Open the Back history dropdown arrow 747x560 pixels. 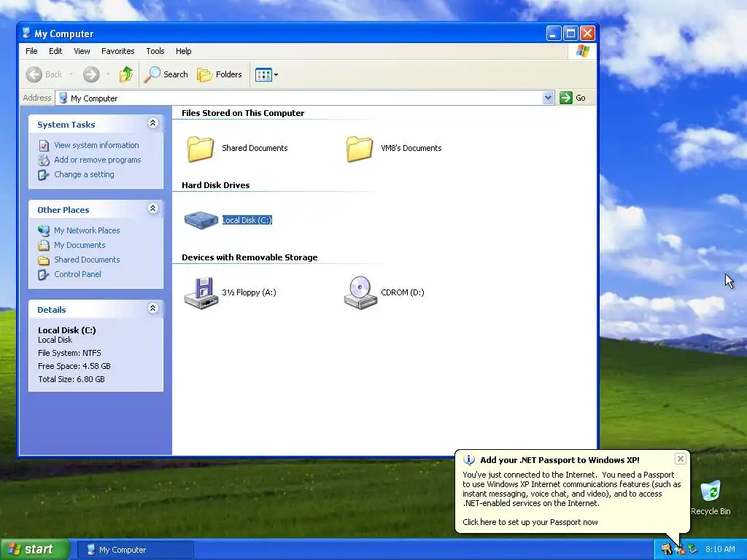pyautogui.click(x=71, y=74)
